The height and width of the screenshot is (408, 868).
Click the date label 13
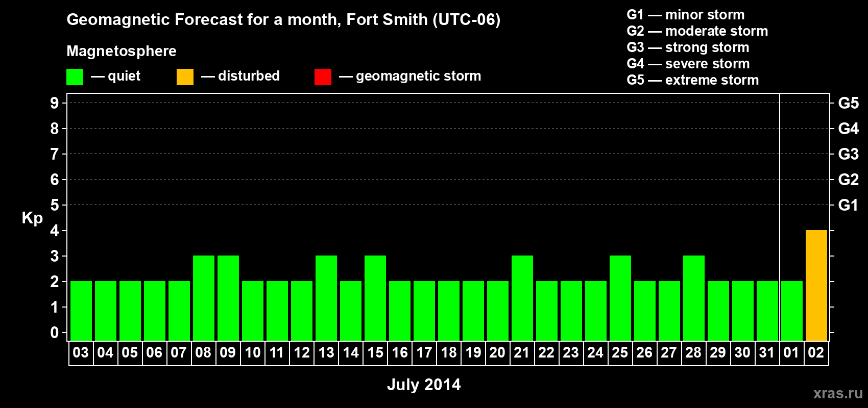(326, 353)
